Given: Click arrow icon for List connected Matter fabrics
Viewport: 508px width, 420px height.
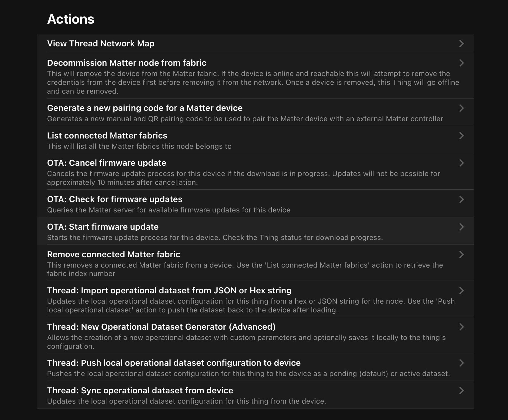Looking at the screenshot, I should (461, 136).
